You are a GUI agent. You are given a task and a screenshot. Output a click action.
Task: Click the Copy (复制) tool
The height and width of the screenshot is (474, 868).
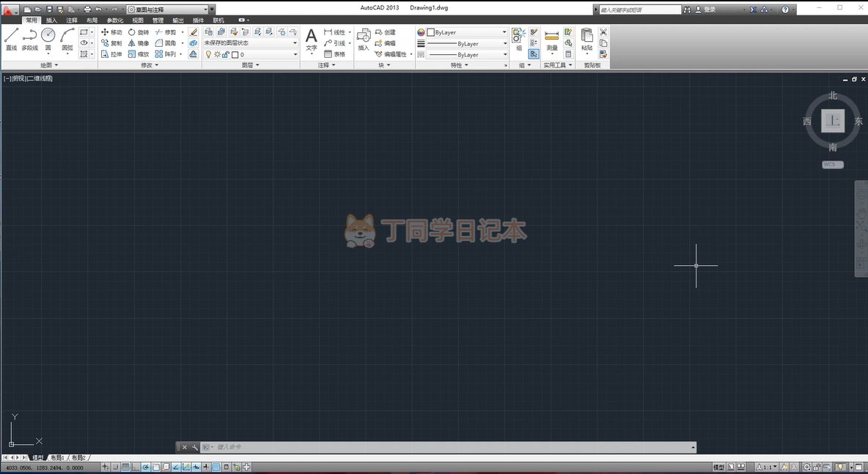tap(111, 43)
